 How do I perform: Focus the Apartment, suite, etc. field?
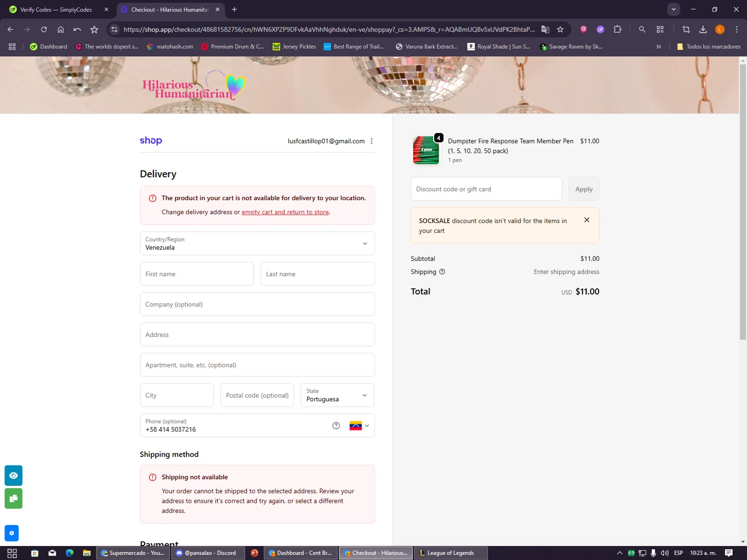[257, 365]
